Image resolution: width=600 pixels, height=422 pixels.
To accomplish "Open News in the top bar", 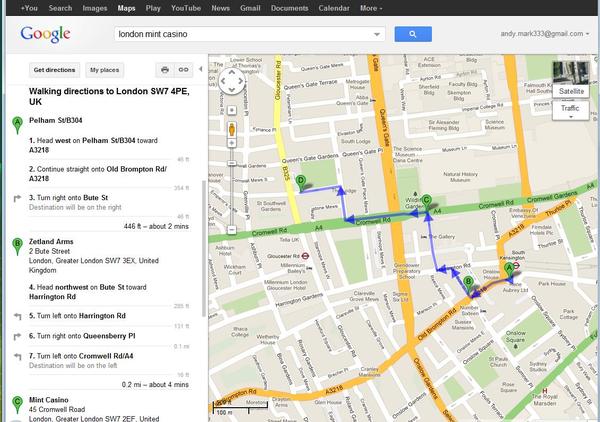I will tap(220, 8).
